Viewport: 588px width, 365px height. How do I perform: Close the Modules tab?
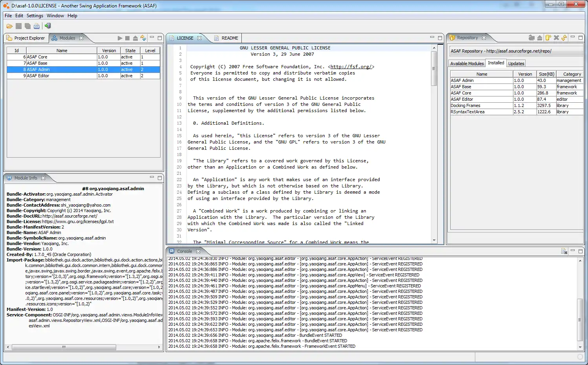(81, 38)
